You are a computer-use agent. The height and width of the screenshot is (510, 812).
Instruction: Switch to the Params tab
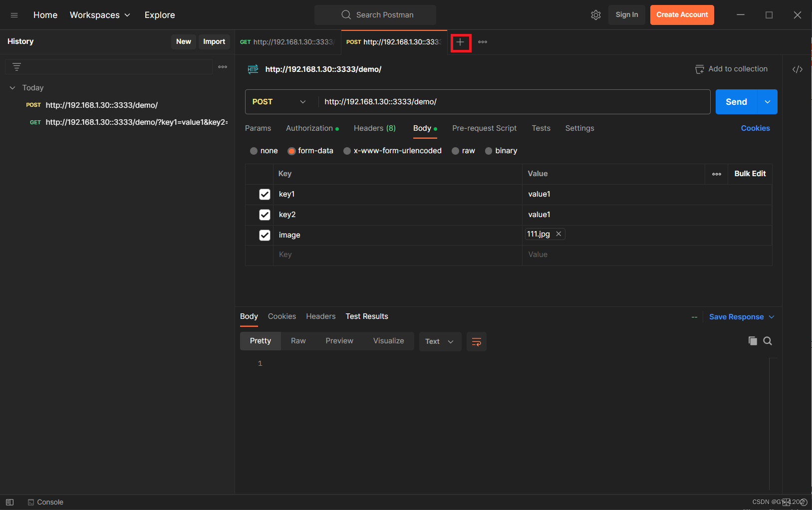click(258, 128)
